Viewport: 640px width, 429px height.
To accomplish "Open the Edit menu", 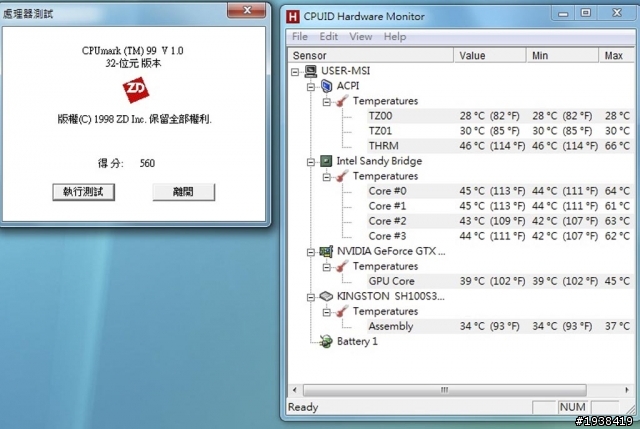I will [329, 37].
